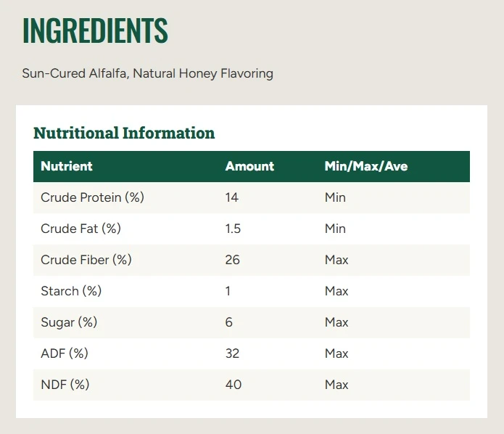504x434 pixels.
Task: Click the Nutrient column header
Action: tap(67, 166)
